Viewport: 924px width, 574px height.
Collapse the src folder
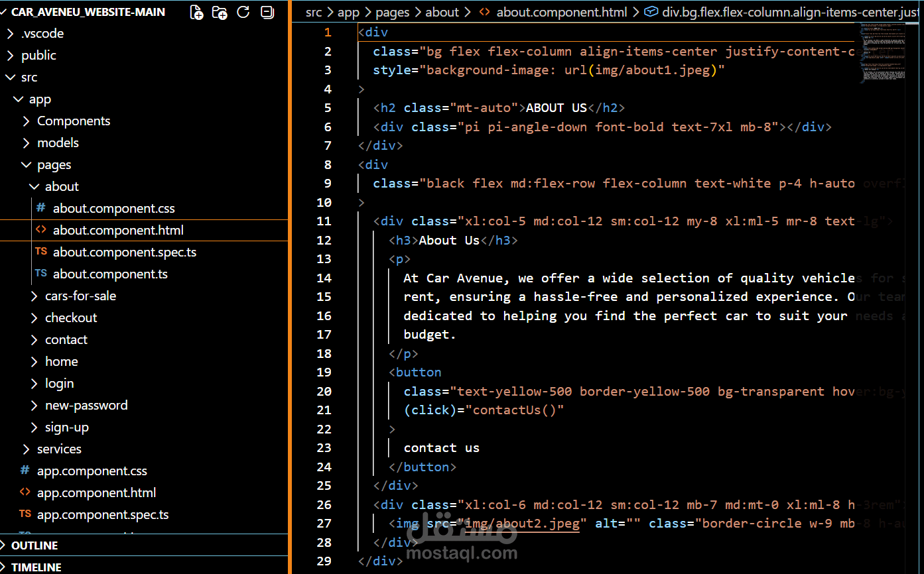coord(29,77)
